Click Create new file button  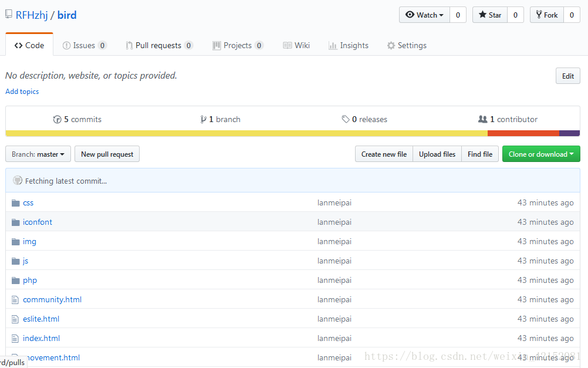[x=384, y=154]
